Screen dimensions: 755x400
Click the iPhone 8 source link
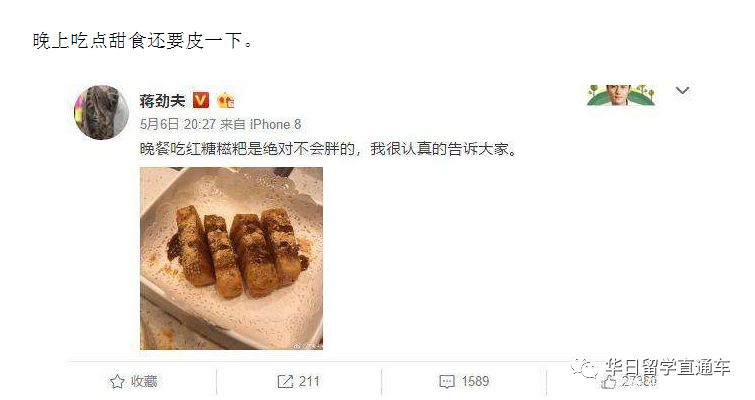point(275,125)
